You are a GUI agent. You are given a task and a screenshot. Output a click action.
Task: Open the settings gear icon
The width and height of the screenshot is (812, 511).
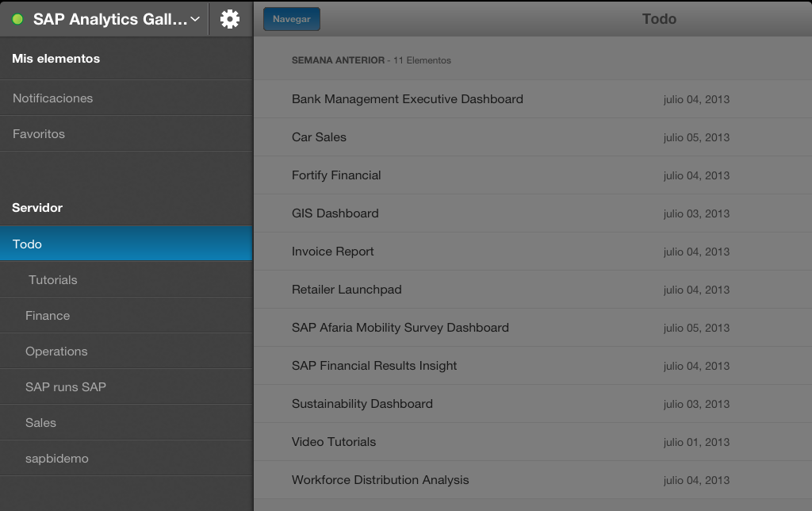230,19
